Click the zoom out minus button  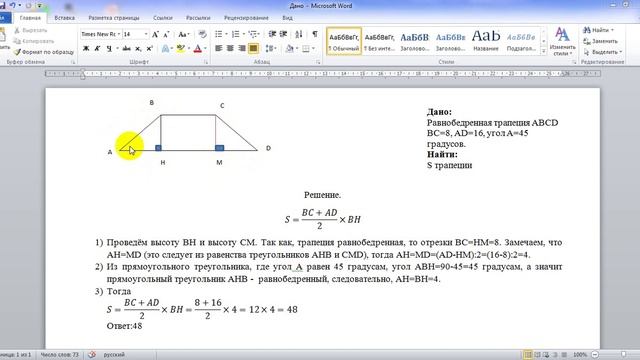point(595,355)
